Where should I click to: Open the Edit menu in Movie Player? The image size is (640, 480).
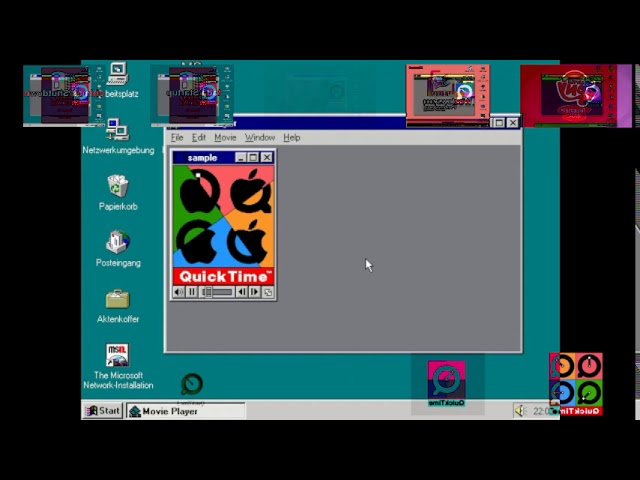(199, 138)
